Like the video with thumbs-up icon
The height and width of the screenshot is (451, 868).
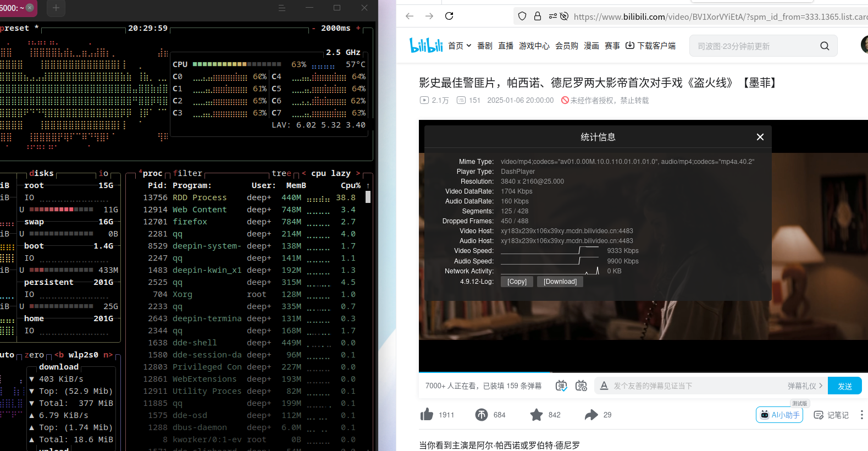pyautogui.click(x=427, y=415)
